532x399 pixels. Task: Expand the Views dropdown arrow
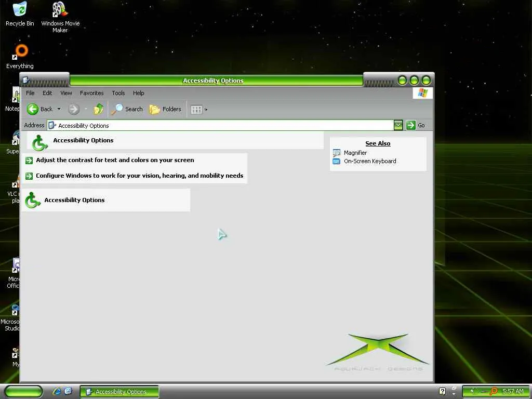pyautogui.click(x=206, y=110)
